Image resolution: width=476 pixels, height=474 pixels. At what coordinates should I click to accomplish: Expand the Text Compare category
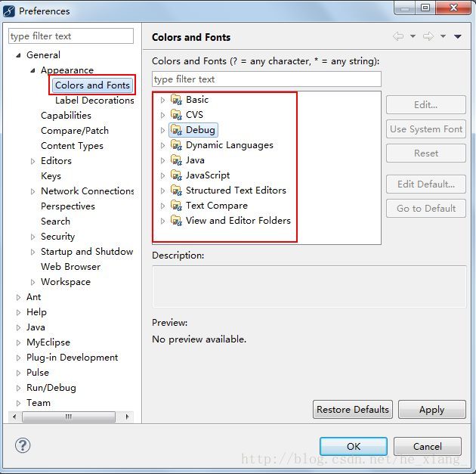(x=162, y=206)
